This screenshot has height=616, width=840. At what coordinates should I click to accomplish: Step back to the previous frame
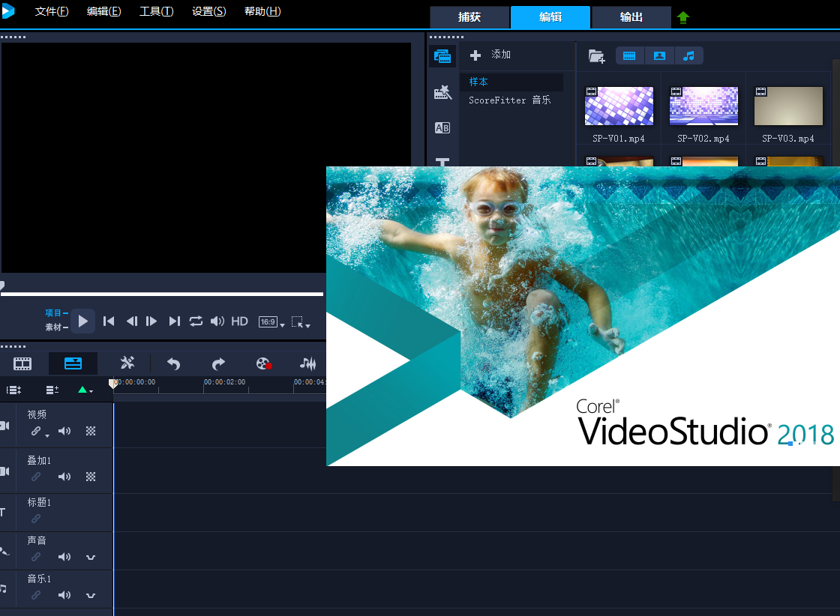[132, 321]
